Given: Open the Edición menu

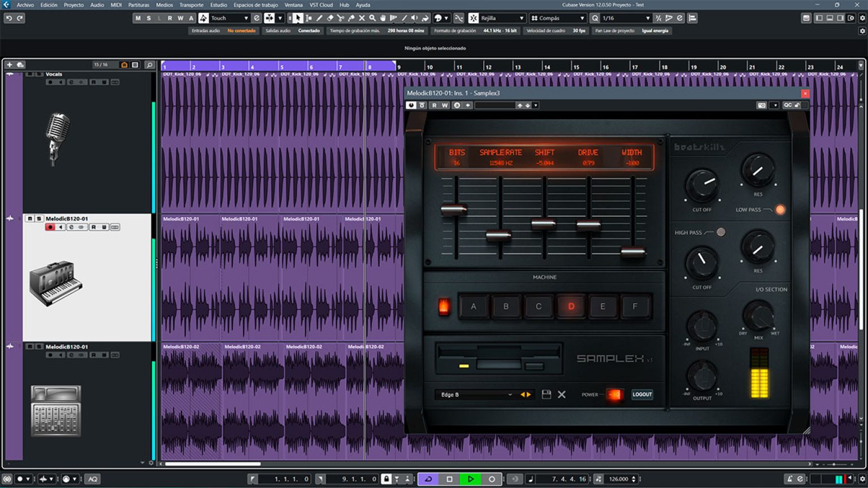Looking at the screenshot, I should pyautogui.click(x=49, y=5).
